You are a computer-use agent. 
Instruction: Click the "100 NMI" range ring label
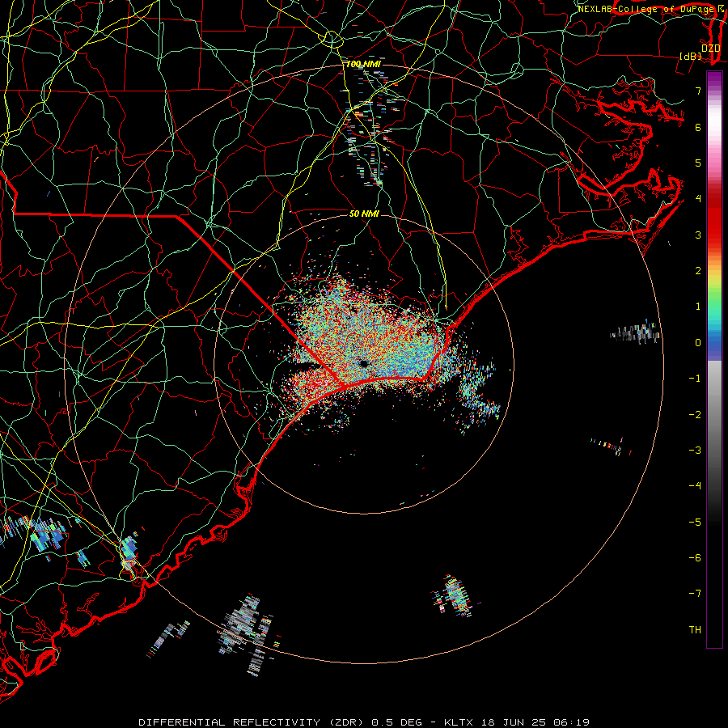pos(363,64)
